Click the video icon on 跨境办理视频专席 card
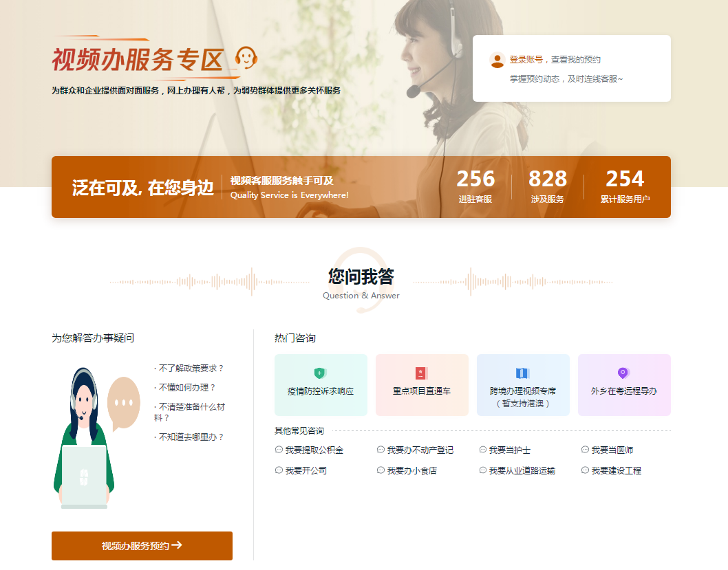Screen dimensions: 728x570 coord(523,373)
